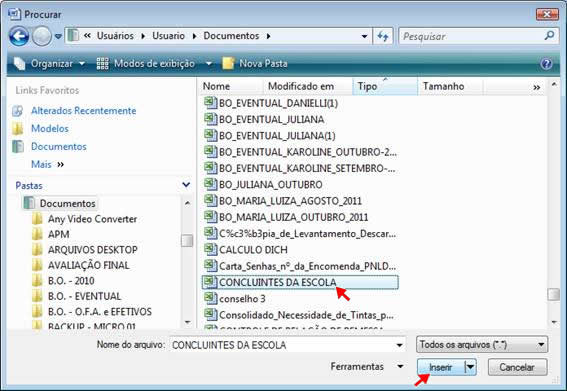
Task: Expand the arrow after Documentos in path
Action: [x=269, y=36]
